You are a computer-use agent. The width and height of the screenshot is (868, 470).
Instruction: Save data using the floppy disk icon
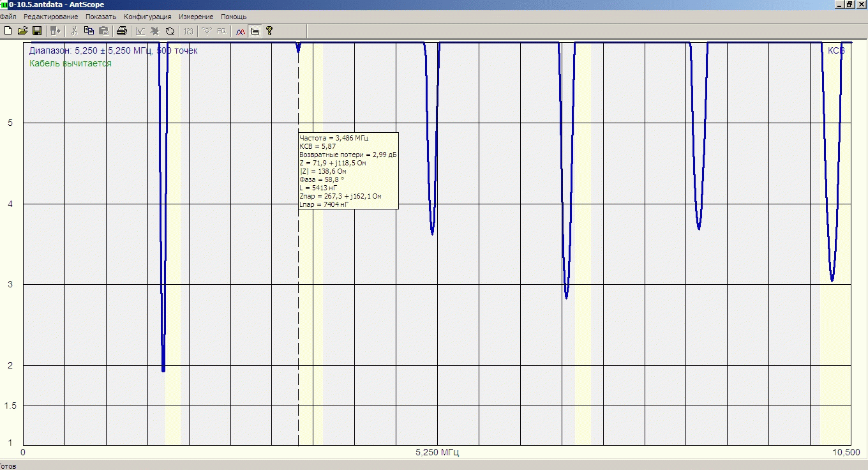(x=37, y=31)
